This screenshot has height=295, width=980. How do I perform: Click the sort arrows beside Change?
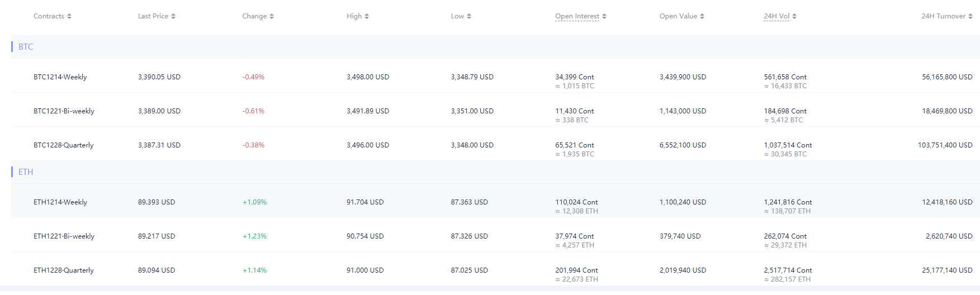point(272,16)
